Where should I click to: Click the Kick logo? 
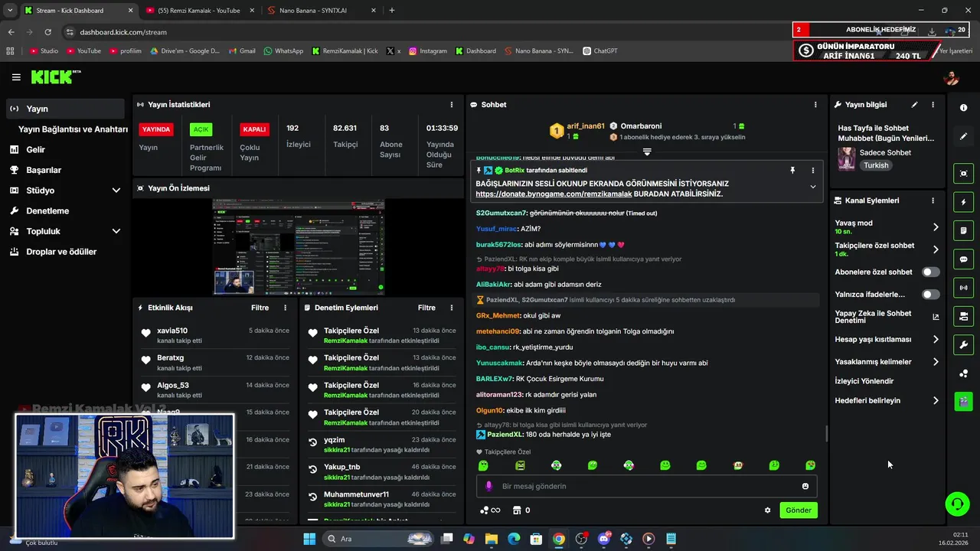(x=54, y=77)
